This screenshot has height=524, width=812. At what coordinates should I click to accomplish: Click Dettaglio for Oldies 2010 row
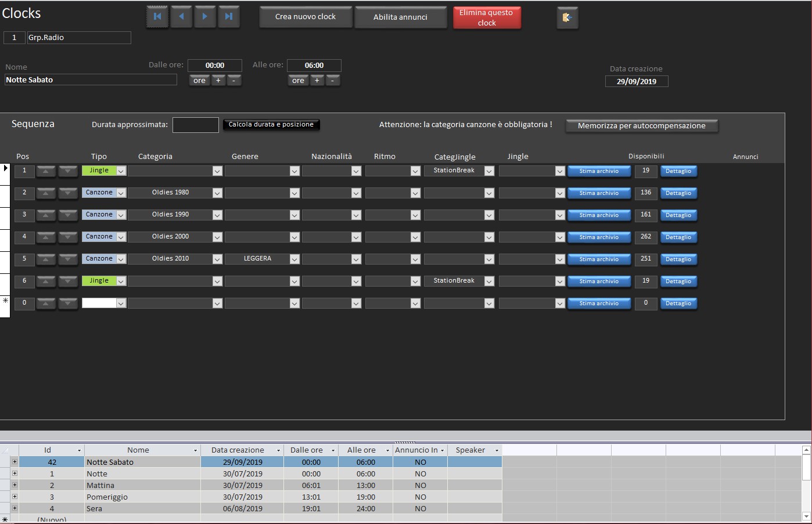pyautogui.click(x=678, y=259)
